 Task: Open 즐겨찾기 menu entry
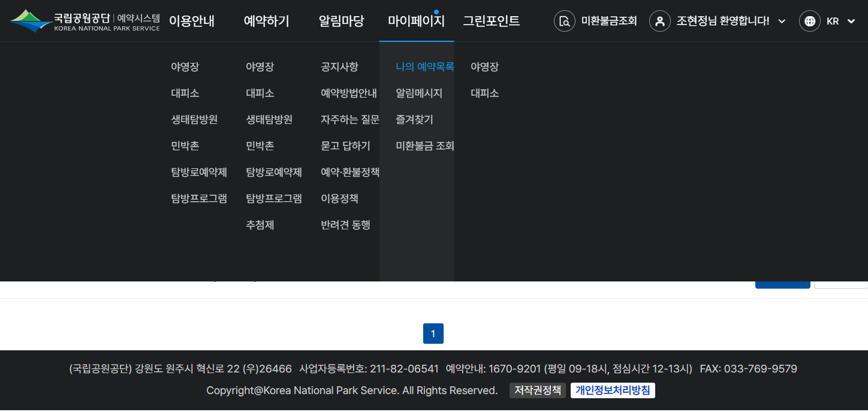[x=414, y=120]
